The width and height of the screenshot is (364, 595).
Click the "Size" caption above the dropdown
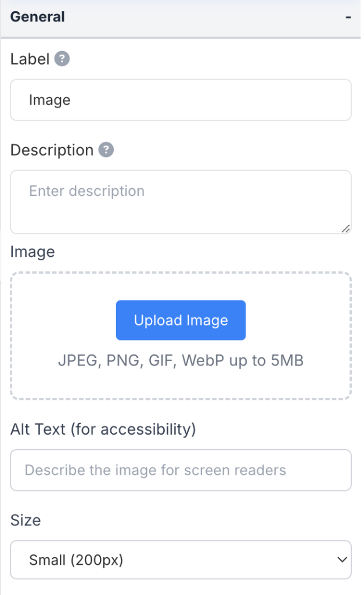pos(26,520)
